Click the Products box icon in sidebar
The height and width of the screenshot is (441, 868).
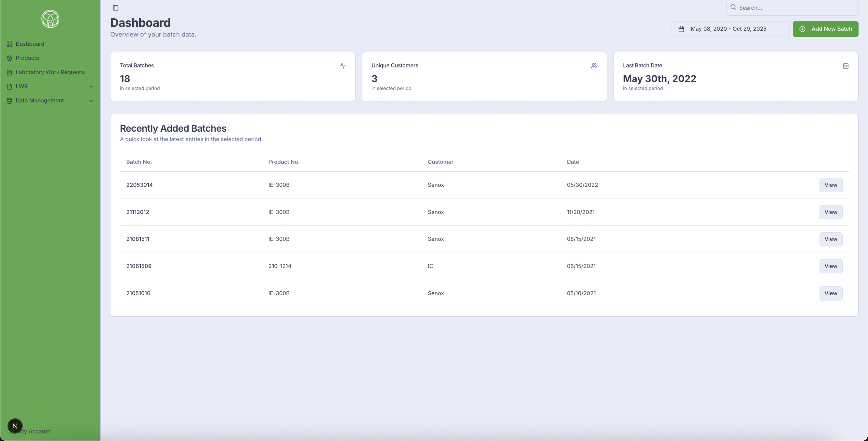pos(9,58)
